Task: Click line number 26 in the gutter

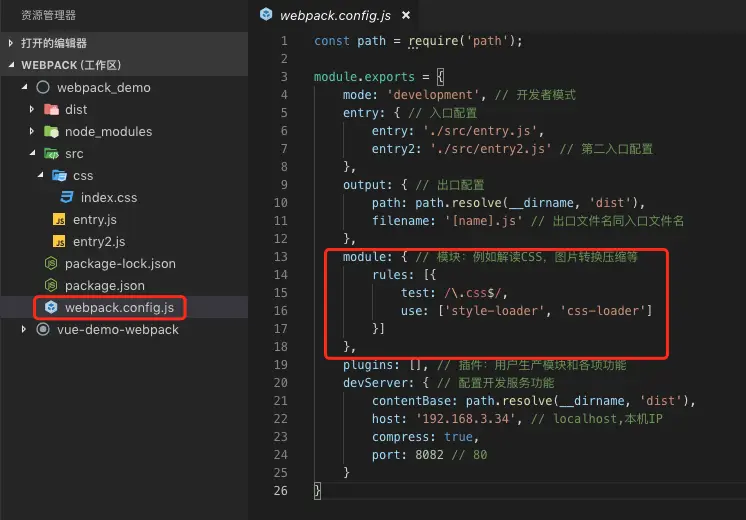Action: point(281,491)
